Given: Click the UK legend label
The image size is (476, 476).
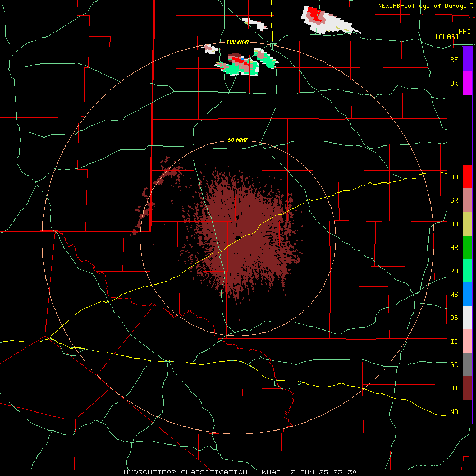Looking at the screenshot, I should (454, 83).
